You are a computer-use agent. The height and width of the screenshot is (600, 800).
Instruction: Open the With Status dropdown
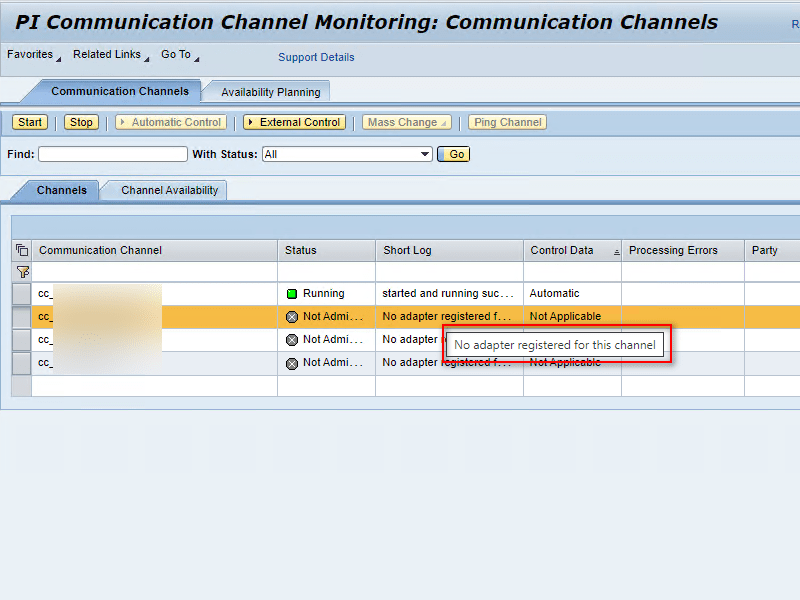[x=425, y=154]
